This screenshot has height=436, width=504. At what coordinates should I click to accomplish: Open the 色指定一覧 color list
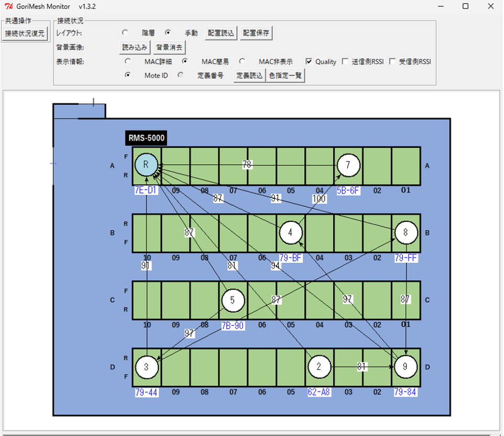[285, 76]
